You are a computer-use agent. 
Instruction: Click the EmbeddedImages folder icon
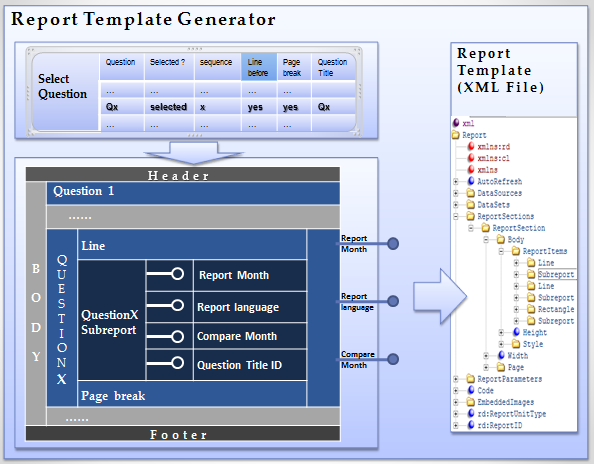point(471,402)
